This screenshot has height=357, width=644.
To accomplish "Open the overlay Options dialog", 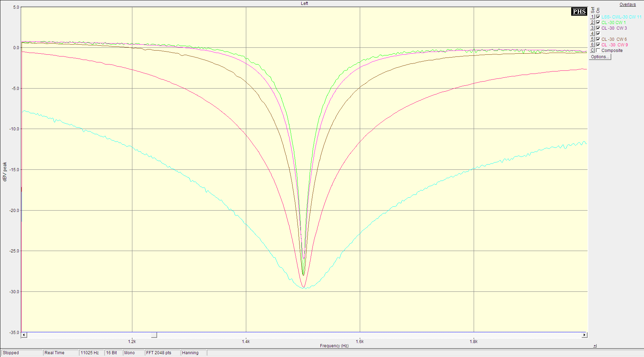I will click(x=600, y=57).
